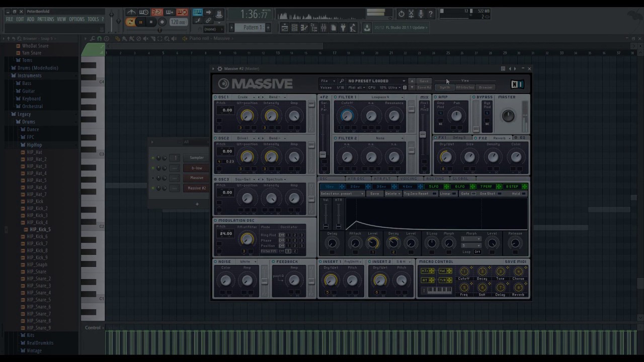Click the NI logo in Massive
The width and height of the screenshot is (644, 362).
[x=517, y=84]
